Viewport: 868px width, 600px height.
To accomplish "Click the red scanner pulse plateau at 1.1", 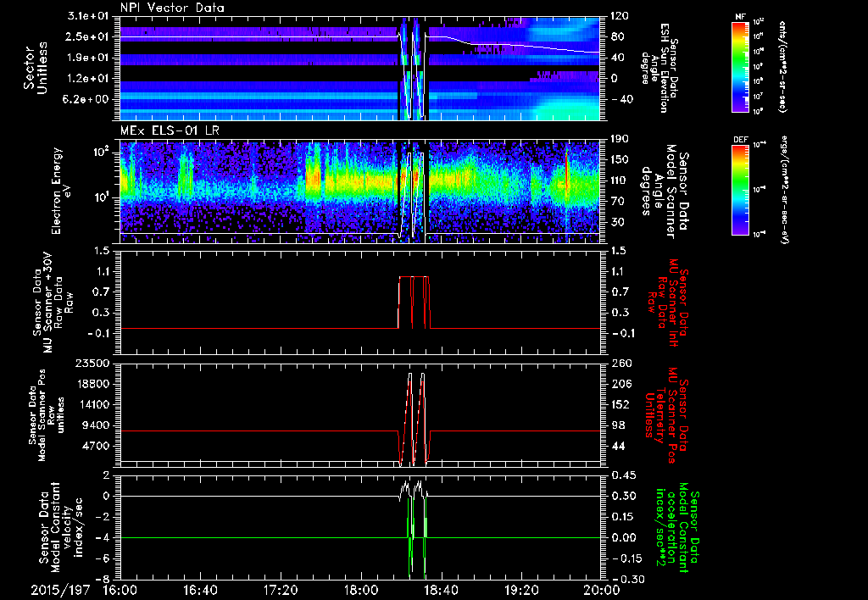I will 414,277.
